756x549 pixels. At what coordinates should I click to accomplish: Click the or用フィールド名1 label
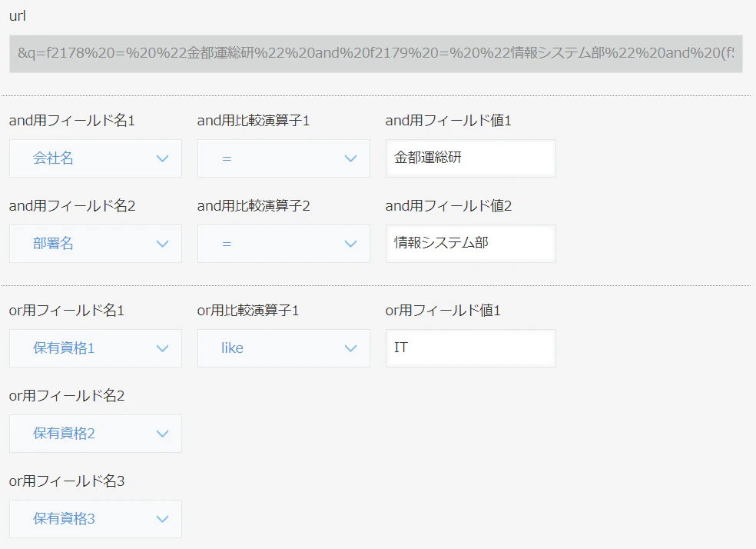pyautogui.click(x=67, y=310)
